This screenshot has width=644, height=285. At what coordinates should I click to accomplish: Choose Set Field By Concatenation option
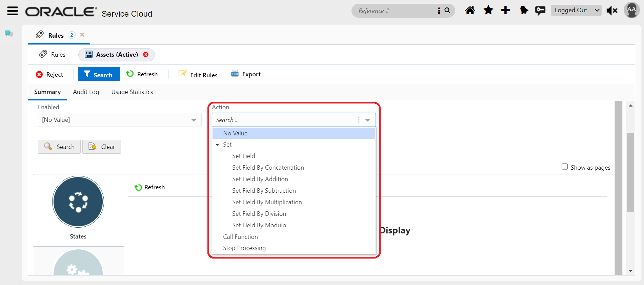(x=268, y=168)
